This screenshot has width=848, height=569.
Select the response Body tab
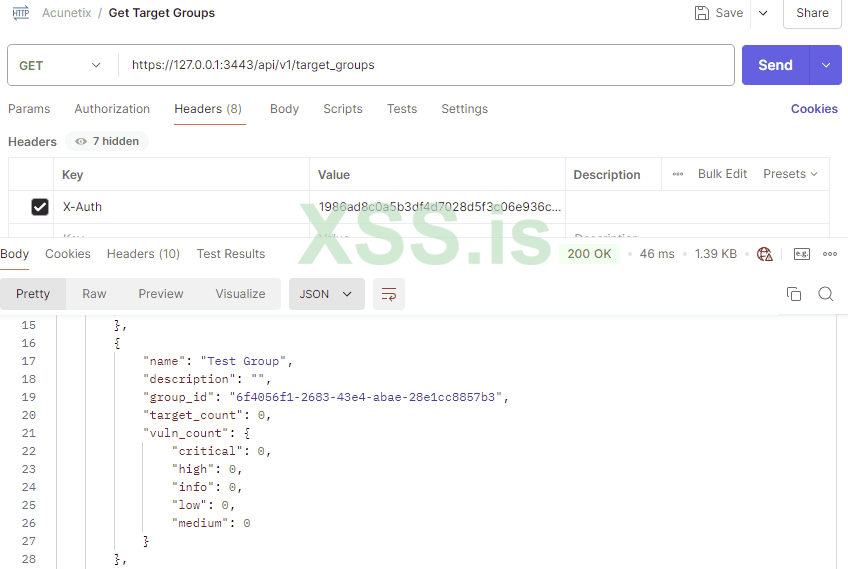(x=15, y=254)
